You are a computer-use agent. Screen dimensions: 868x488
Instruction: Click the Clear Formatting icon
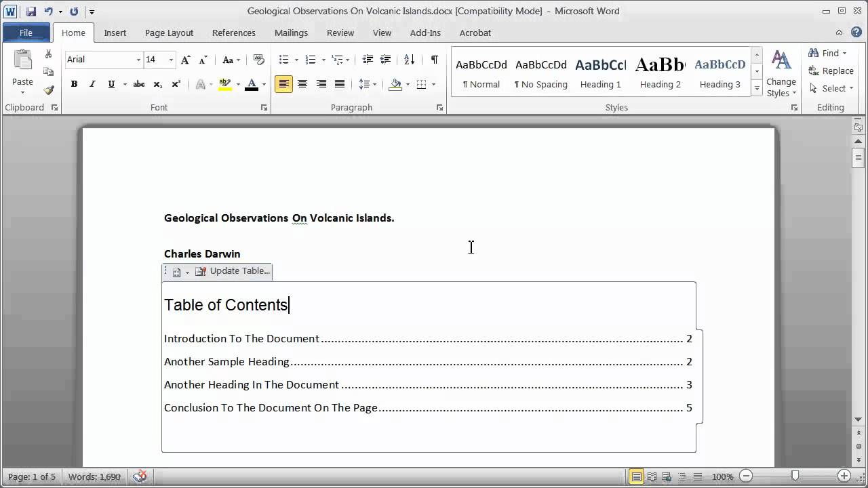pos(258,60)
